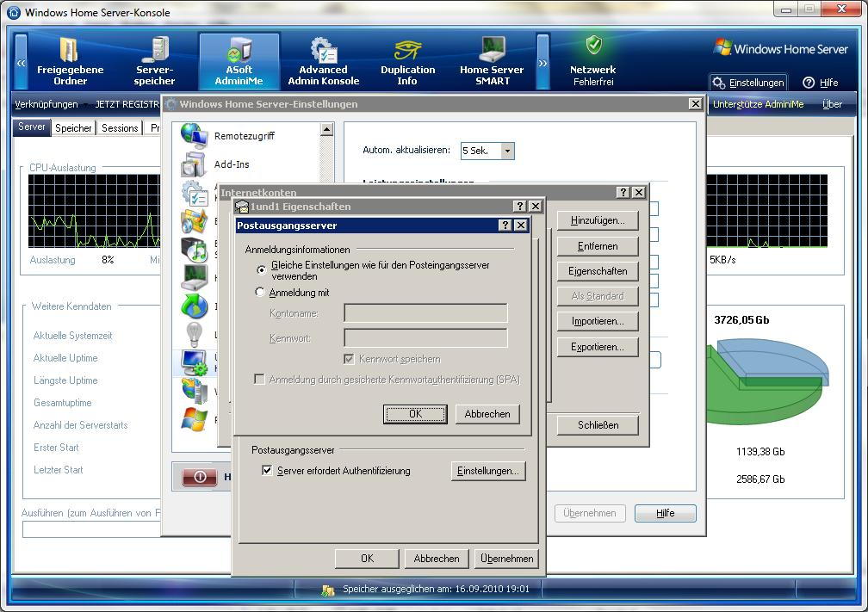Select the Gleiche Einstellungen radio button
Image resolution: width=868 pixels, height=612 pixels.
pyautogui.click(x=261, y=269)
